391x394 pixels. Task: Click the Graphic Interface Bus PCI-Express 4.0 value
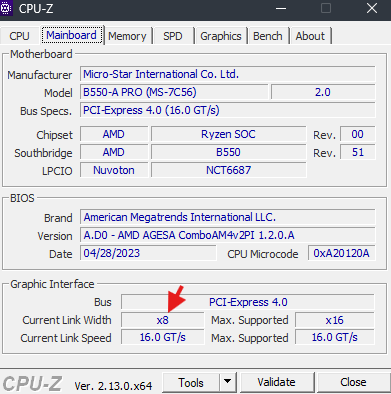248,302
